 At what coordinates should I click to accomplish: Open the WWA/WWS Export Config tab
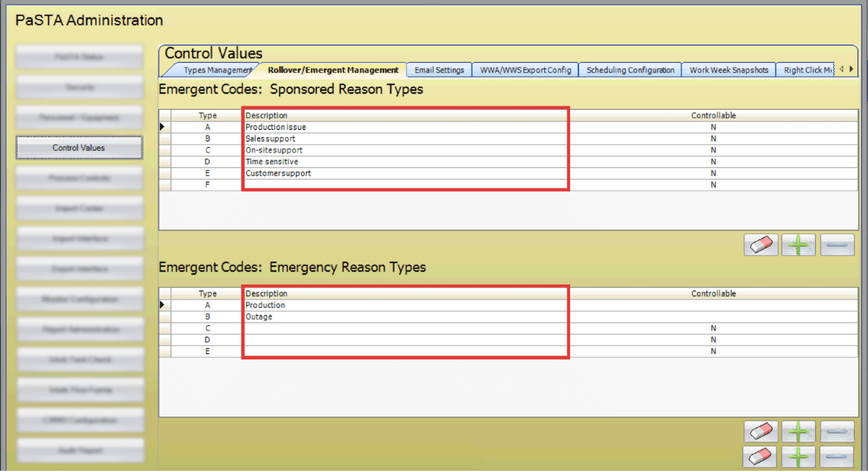click(x=525, y=70)
